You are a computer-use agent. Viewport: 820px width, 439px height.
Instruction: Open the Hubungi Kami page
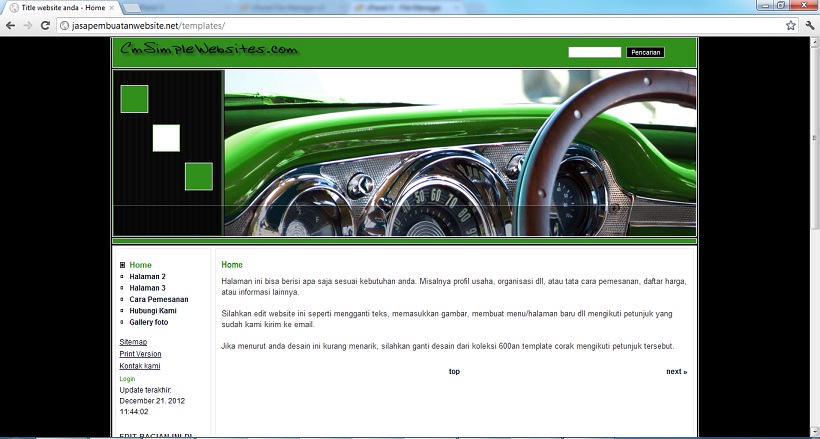point(153,310)
